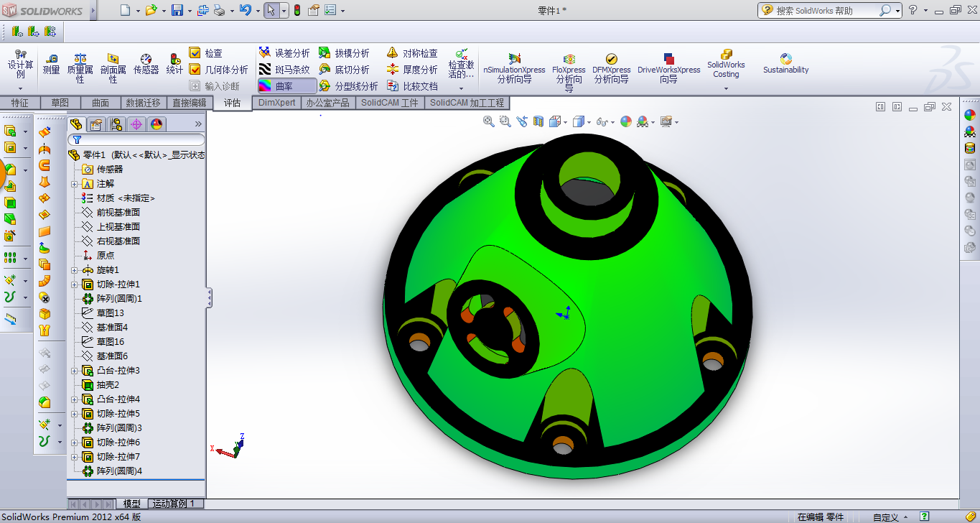The height and width of the screenshot is (523, 980).
Task: Click the Section View icon
Action: point(538,122)
